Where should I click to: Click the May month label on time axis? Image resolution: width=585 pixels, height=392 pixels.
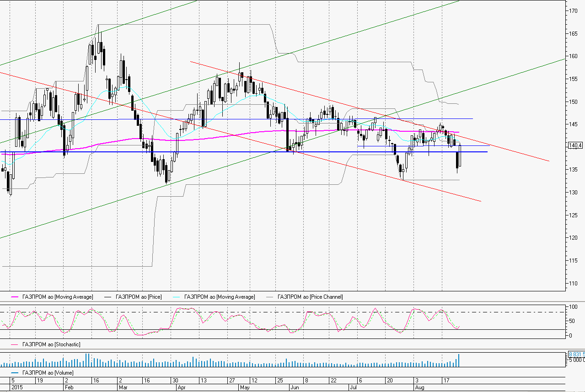click(245, 387)
